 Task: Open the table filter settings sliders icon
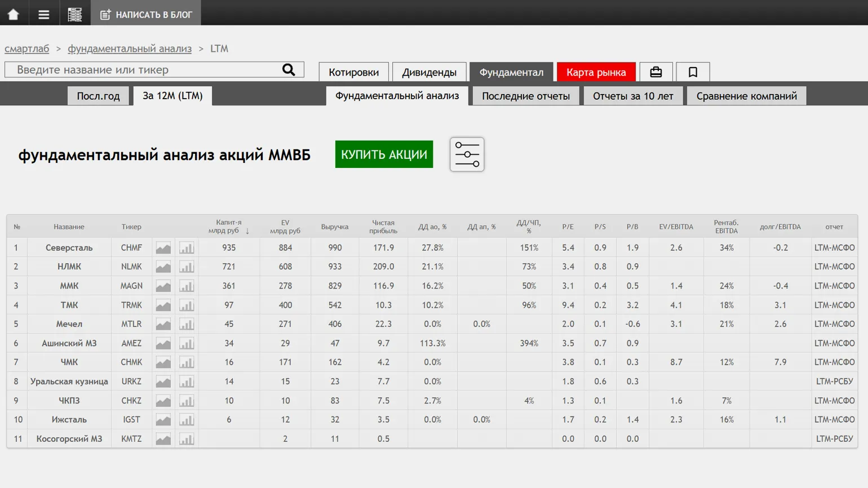point(467,154)
